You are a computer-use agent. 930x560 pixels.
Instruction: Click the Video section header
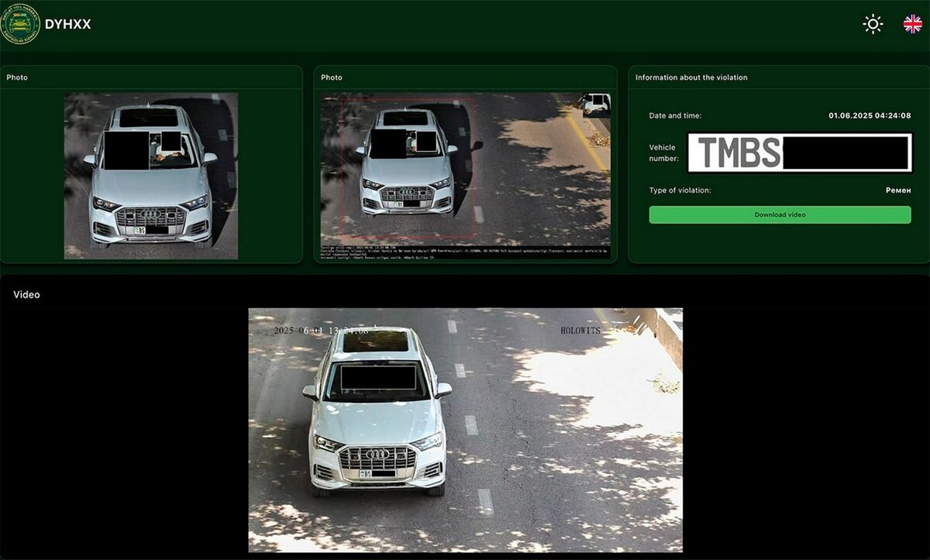tap(26, 294)
